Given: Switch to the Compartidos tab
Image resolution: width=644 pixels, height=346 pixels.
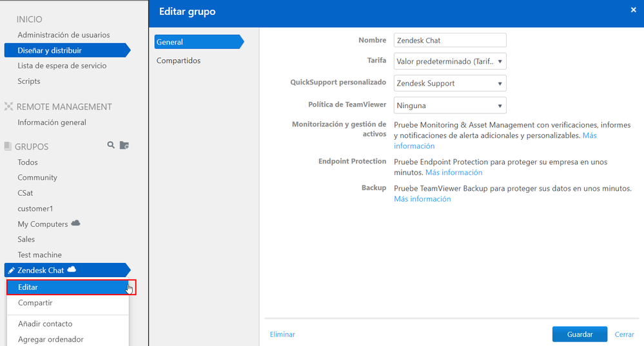Looking at the screenshot, I should (179, 61).
